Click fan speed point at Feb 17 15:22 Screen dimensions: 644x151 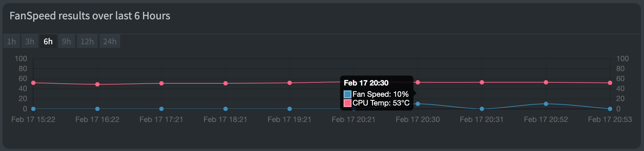[33, 109]
